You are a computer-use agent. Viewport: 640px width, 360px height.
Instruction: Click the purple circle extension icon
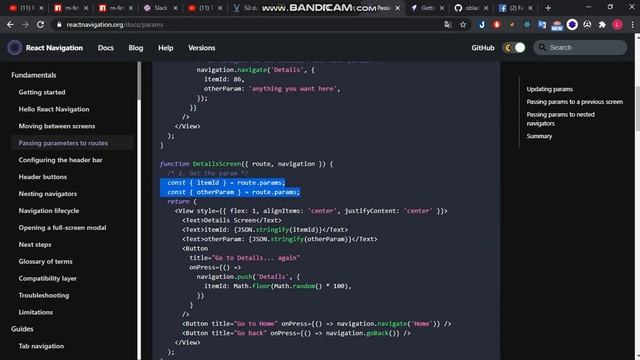572,24
